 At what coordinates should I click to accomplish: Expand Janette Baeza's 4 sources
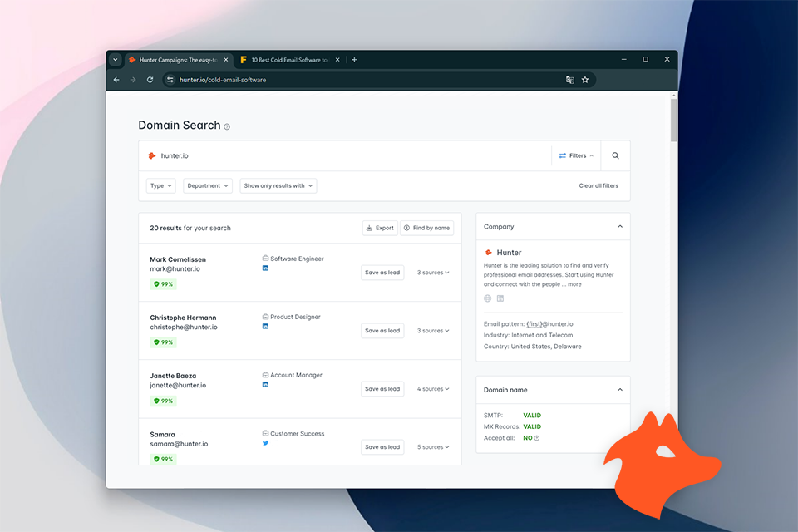pos(433,389)
